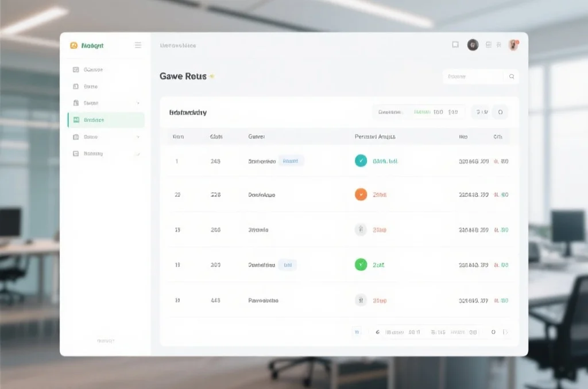Sort by the second table column header
588x389 pixels.
(x=216, y=137)
